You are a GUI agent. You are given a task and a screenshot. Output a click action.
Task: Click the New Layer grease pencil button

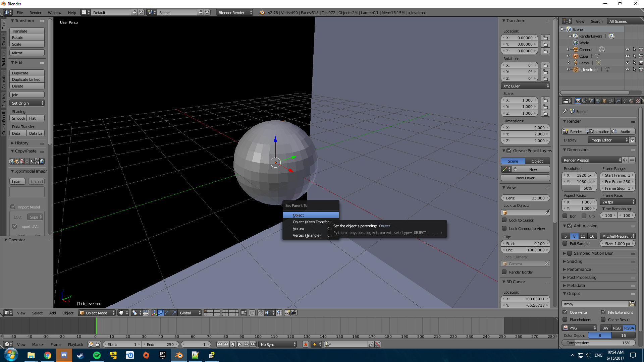525,178
